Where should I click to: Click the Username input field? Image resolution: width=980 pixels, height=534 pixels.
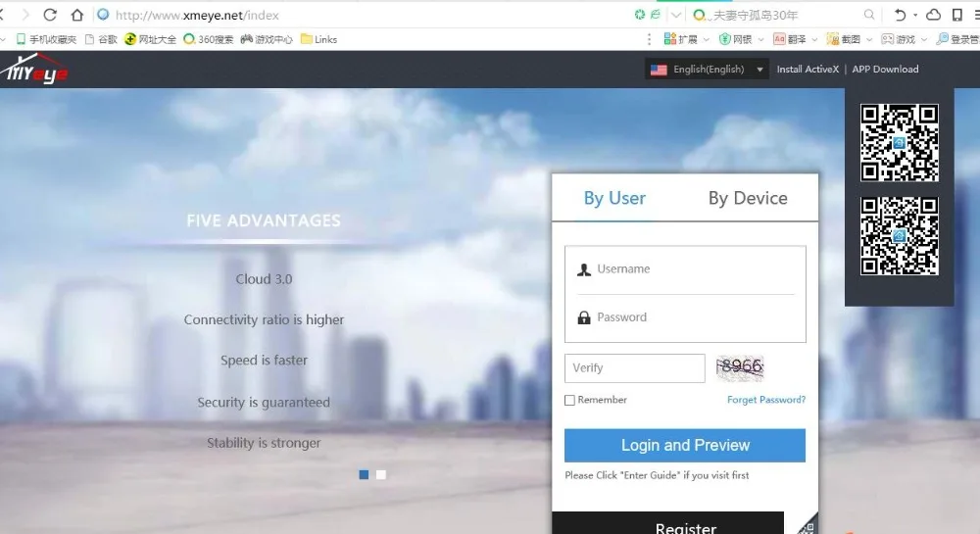pyautogui.click(x=685, y=269)
